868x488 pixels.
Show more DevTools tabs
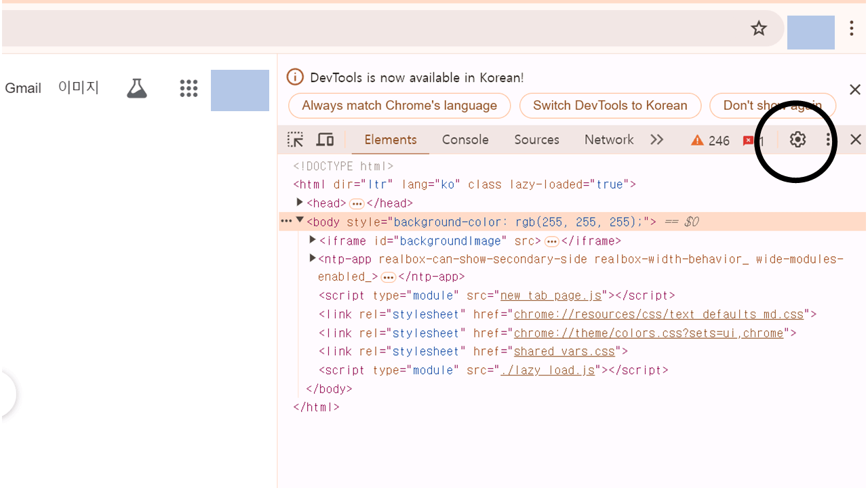pos(656,140)
